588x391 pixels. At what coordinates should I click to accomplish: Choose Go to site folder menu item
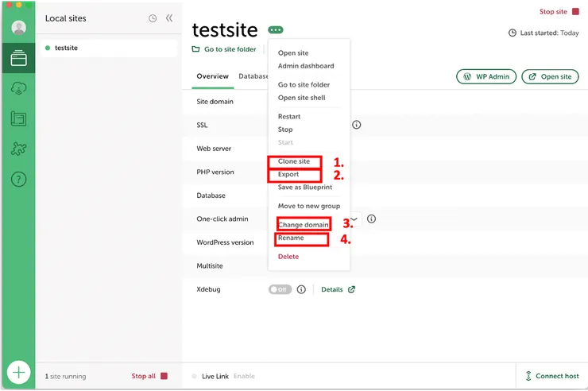click(304, 85)
